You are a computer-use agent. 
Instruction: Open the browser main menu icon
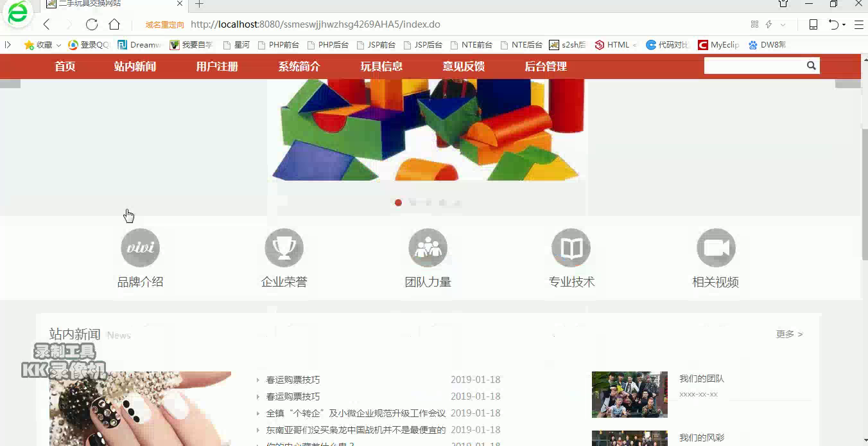(x=859, y=24)
